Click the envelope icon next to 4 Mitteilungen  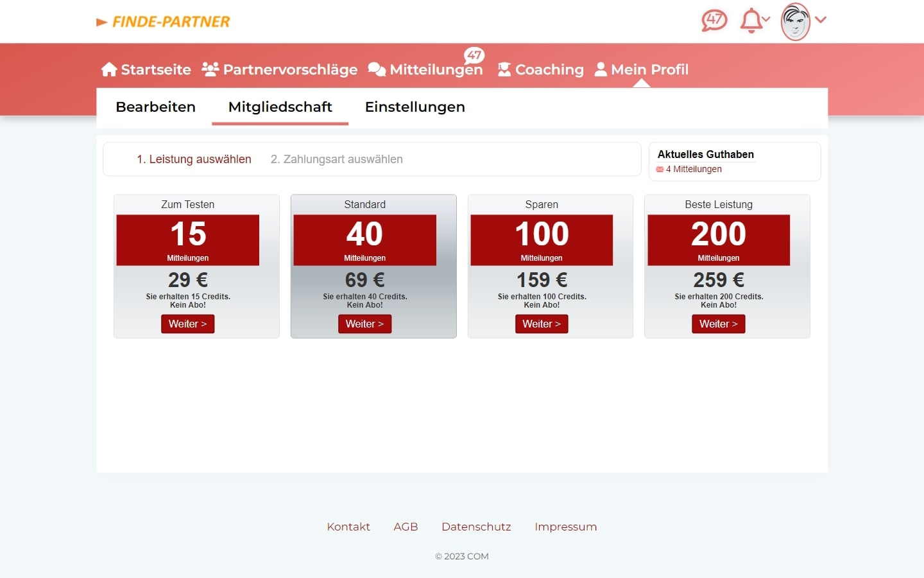pos(660,169)
